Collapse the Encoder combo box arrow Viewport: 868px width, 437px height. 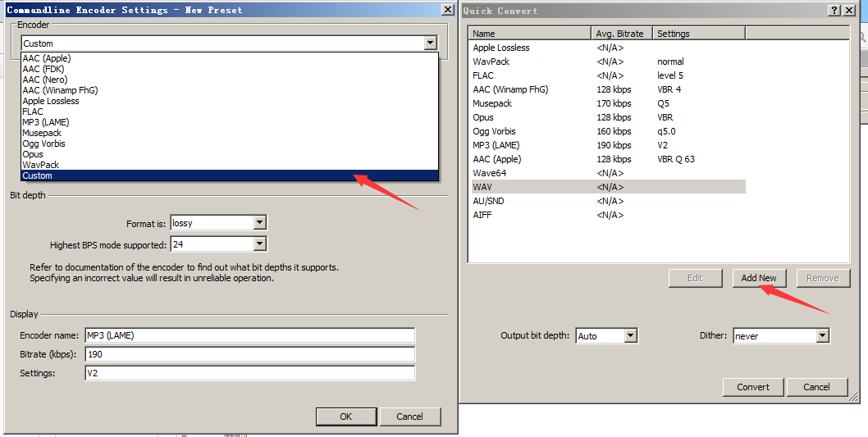pyautogui.click(x=430, y=43)
